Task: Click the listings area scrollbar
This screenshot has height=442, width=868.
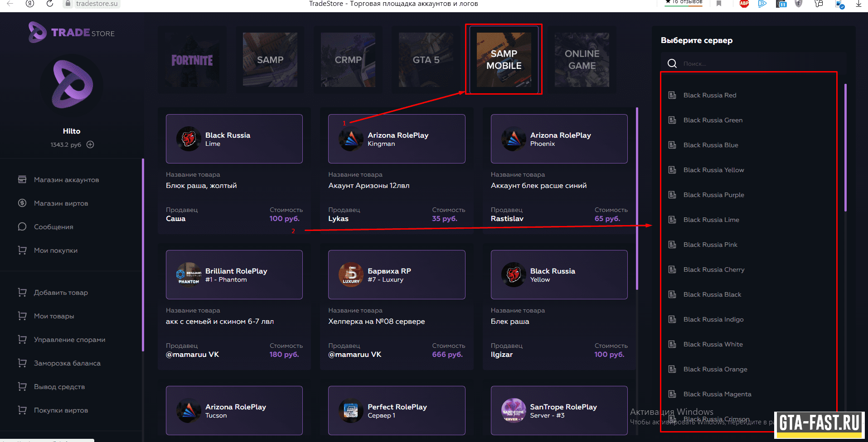Action: tap(637, 198)
